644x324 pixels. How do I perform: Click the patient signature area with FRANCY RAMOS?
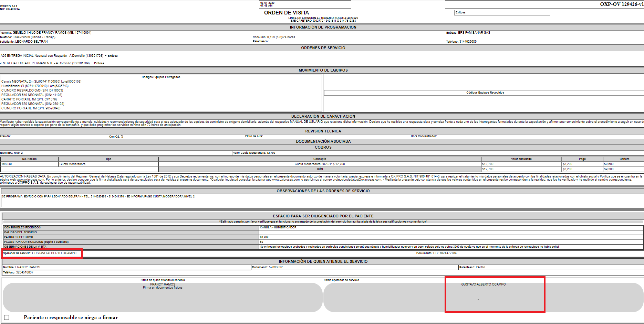coord(163,298)
